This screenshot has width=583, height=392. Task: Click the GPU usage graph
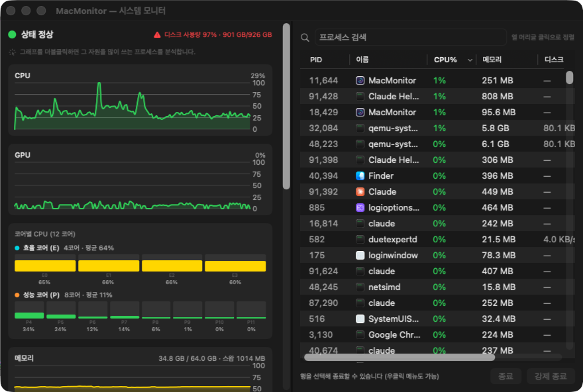[x=132, y=185]
